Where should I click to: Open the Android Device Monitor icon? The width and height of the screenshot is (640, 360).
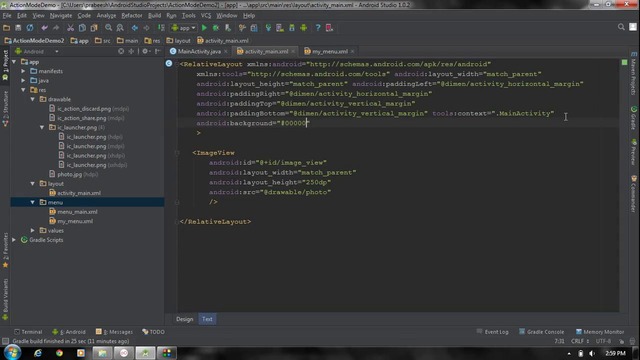[304, 28]
